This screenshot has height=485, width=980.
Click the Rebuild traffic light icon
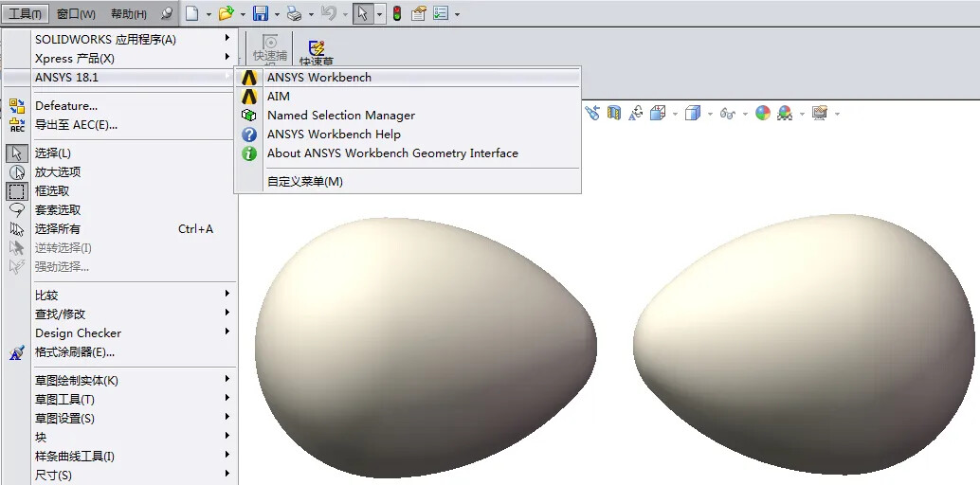pyautogui.click(x=396, y=13)
